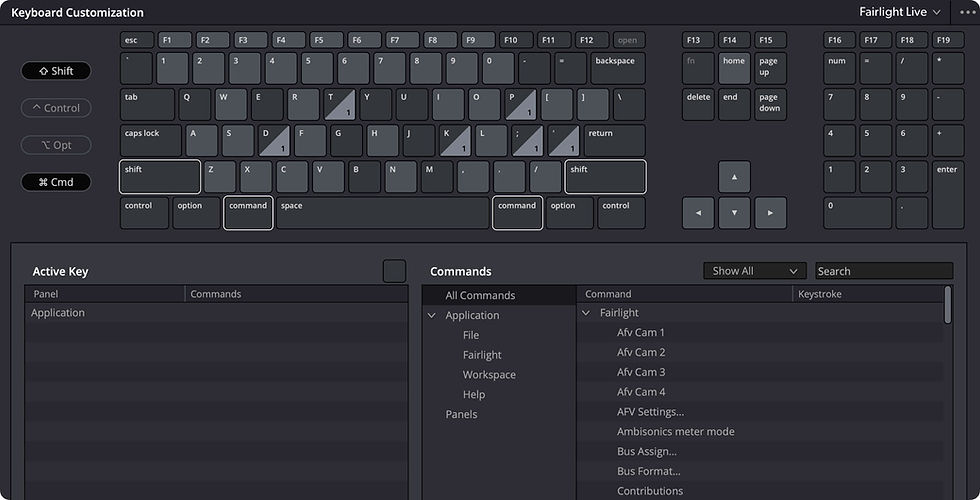The image size is (980, 500).
Task: Click the commands Search field
Action: click(884, 271)
